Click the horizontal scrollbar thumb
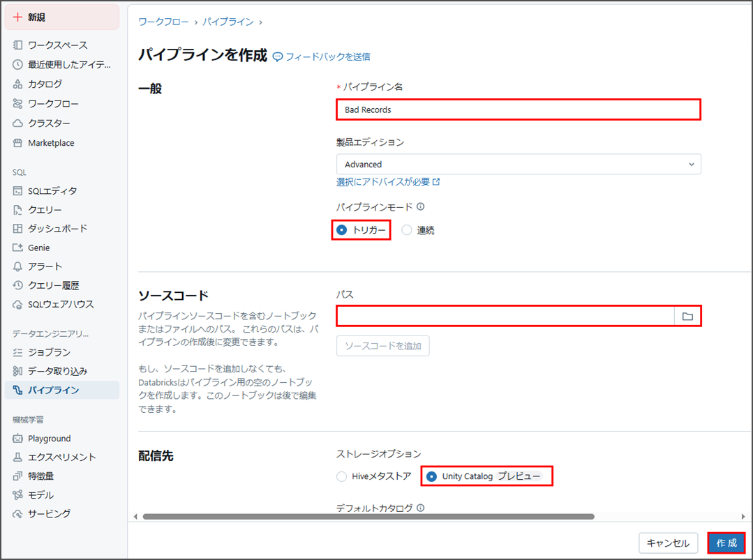 pos(368,517)
